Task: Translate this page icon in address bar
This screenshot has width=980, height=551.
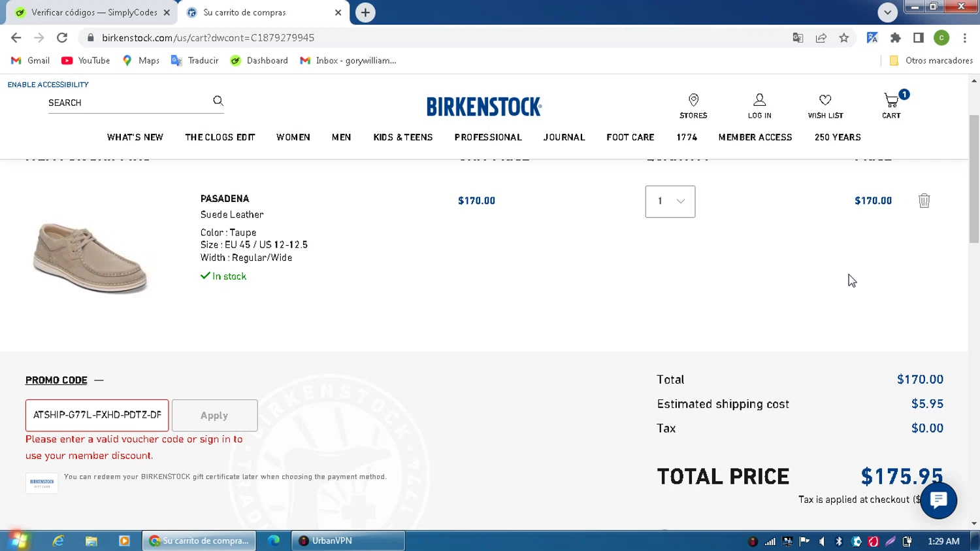Action: (798, 38)
